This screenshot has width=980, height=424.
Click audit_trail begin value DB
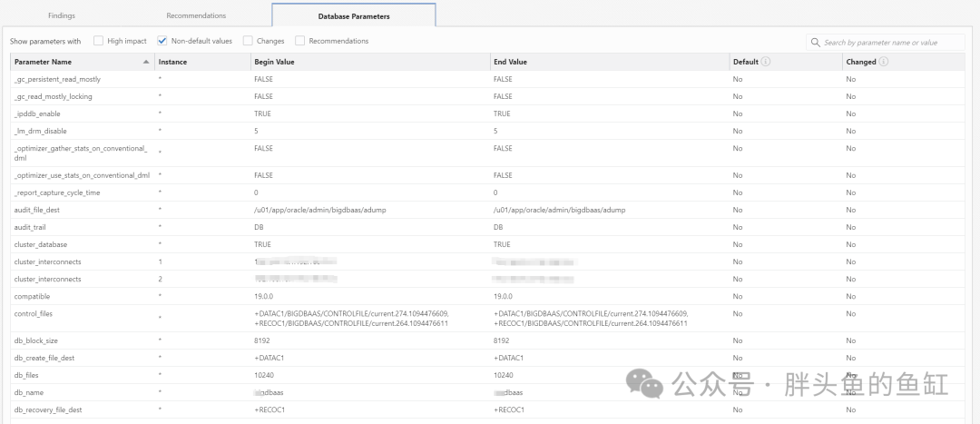pyautogui.click(x=259, y=227)
